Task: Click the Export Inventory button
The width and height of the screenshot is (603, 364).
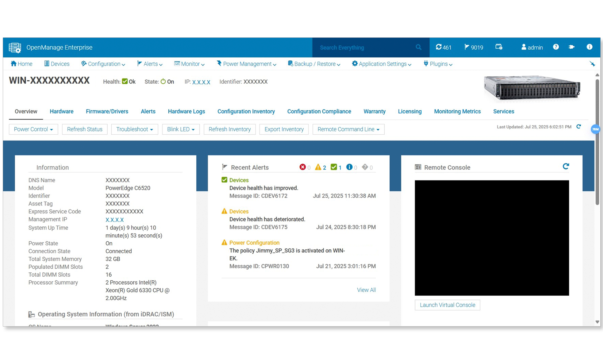Action: tap(284, 129)
